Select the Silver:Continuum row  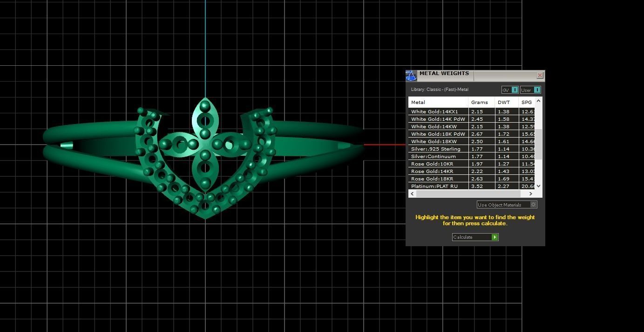(x=472, y=156)
